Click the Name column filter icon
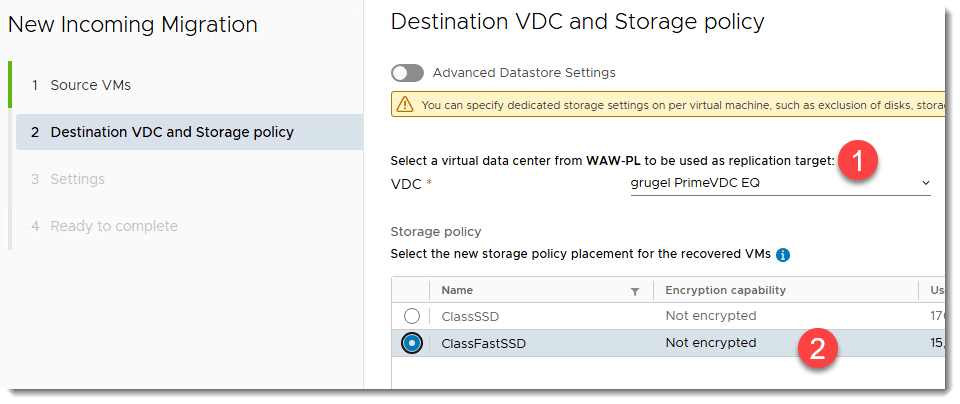 pos(634,291)
